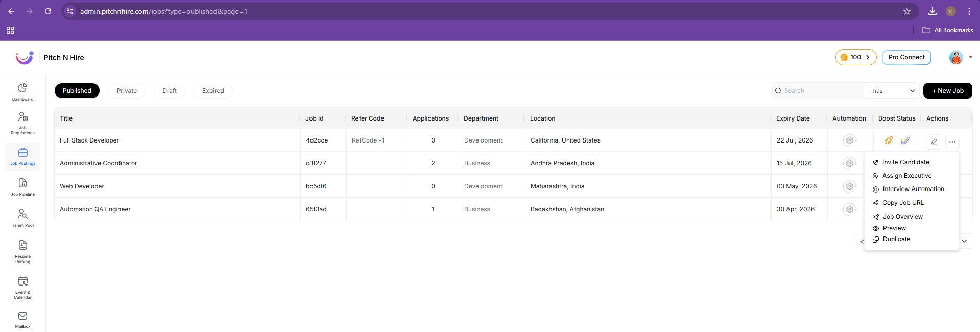Click the Administrative Coordinator job title
Screen dimensions: 980x332
click(x=98, y=163)
